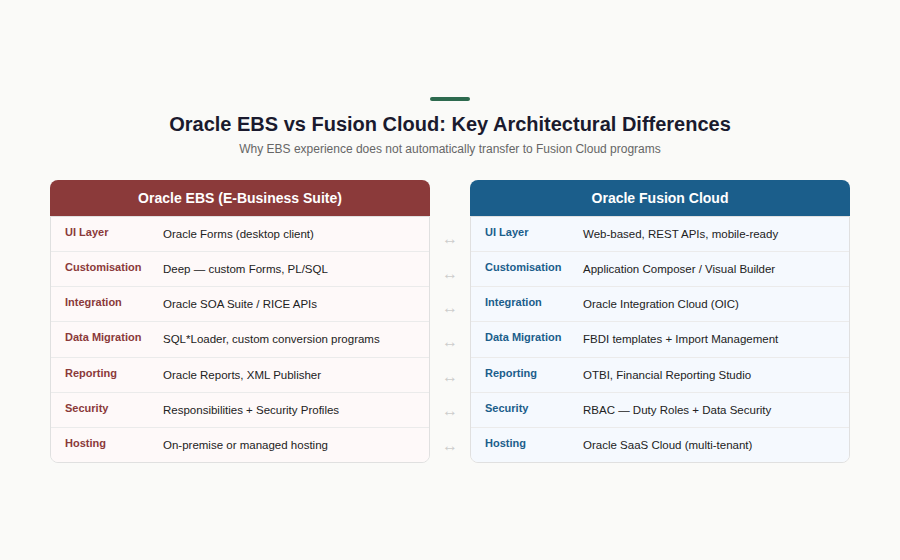Image resolution: width=900 pixels, height=560 pixels.
Task: Click the double arrow between the UI Layer rows
Action: click(449, 242)
